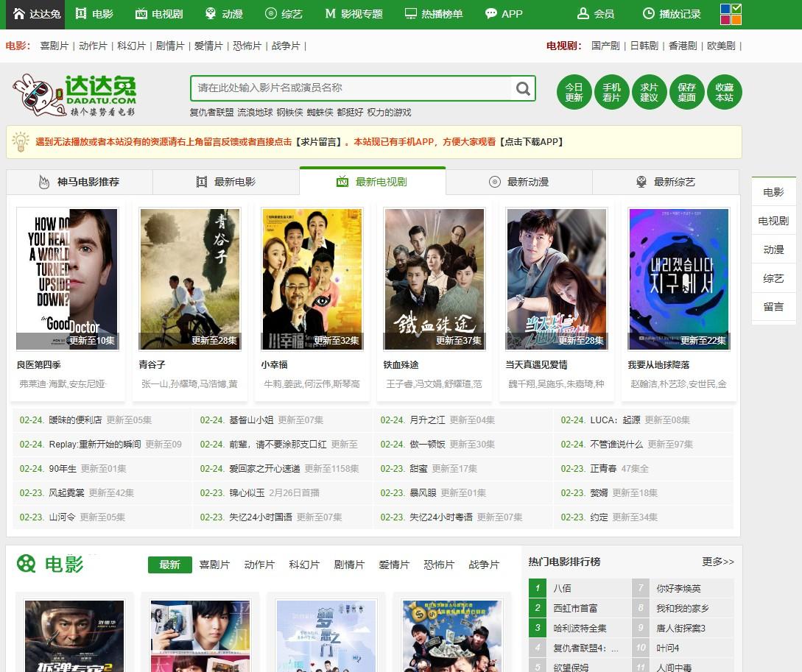Open the 良医第四季 poster thumbnail
The width and height of the screenshot is (802, 672).
67,279
